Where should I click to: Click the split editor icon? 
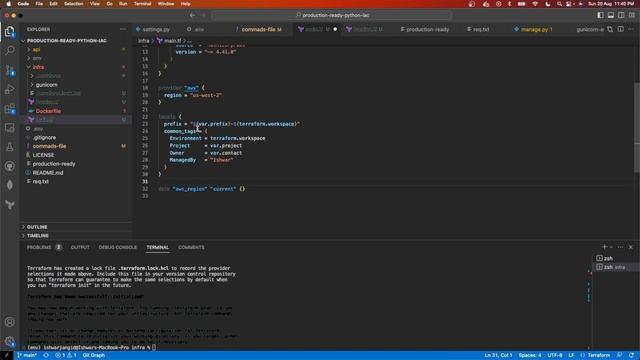click(620, 29)
